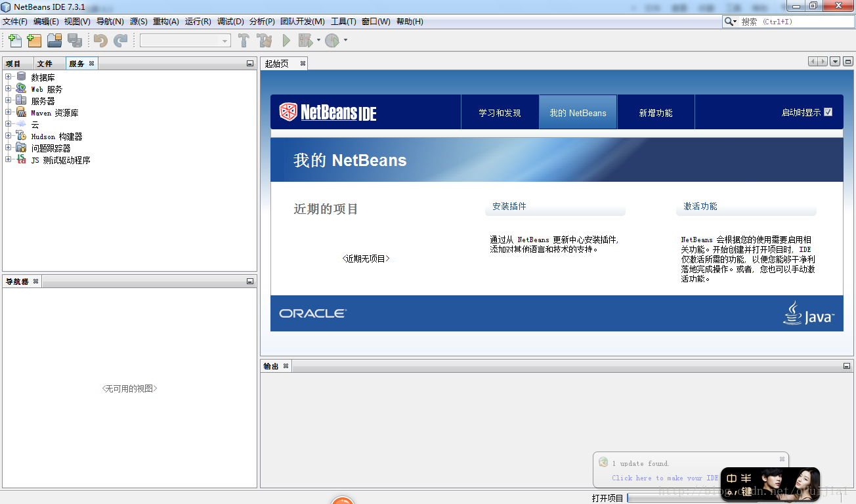Click the Redo arrow icon
Screen dimensions: 856x504
click(x=121, y=41)
